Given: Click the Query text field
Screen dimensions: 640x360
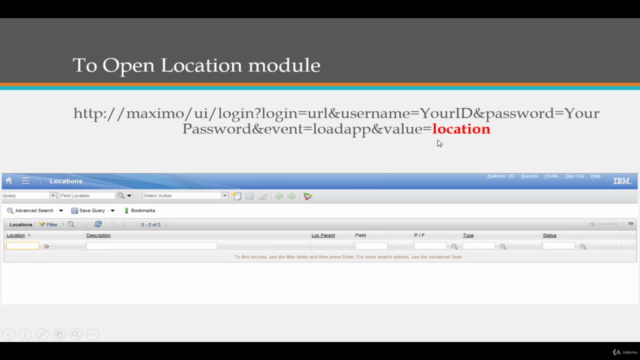Looking at the screenshot, I should (26, 196).
